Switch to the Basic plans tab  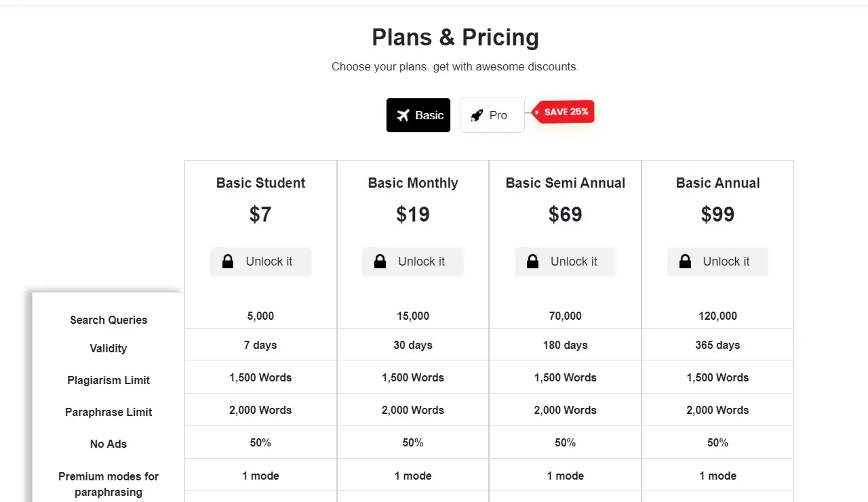(x=418, y=115)
